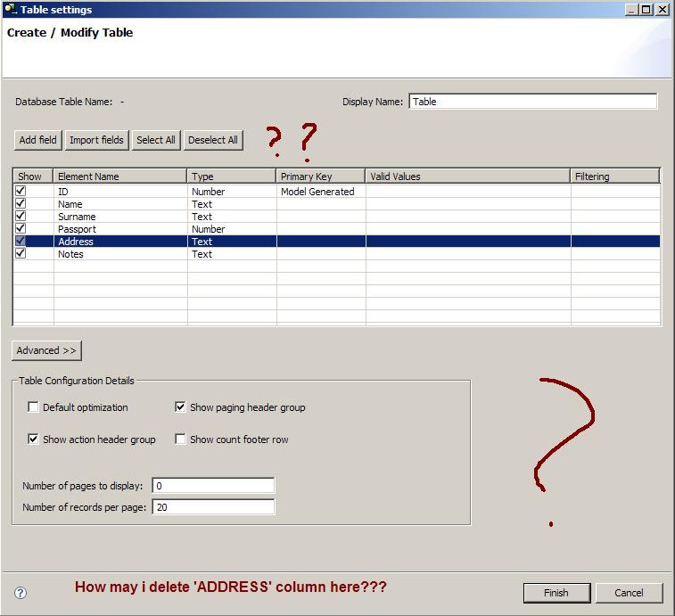Click the Table settings title bar icon
Image resolution: width=675 pixels, height=616 pixels.
[11, 10]
